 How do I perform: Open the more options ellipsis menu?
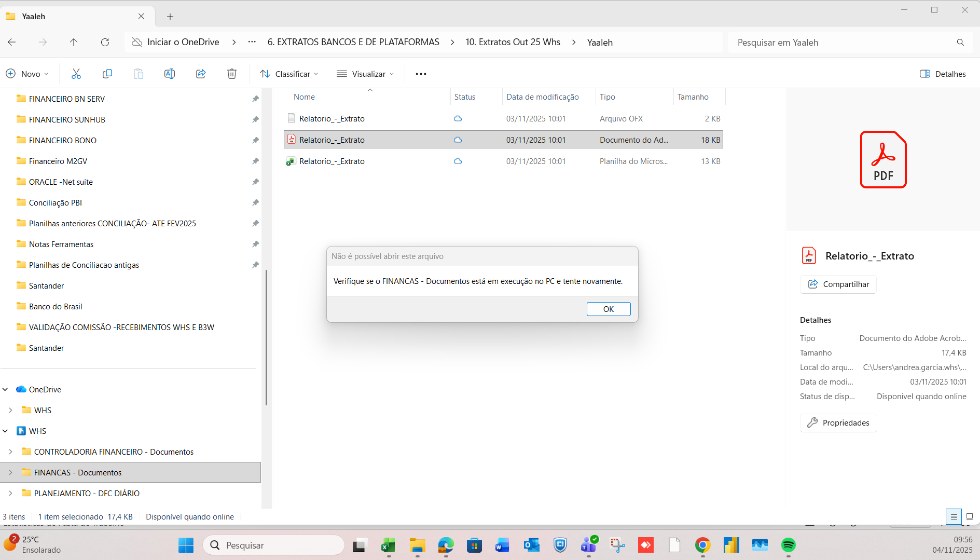tap(421, 74)
